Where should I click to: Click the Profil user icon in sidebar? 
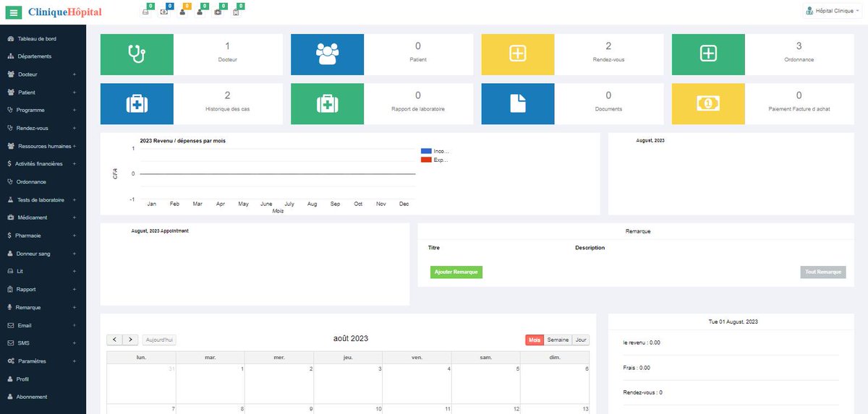[10, 379]
